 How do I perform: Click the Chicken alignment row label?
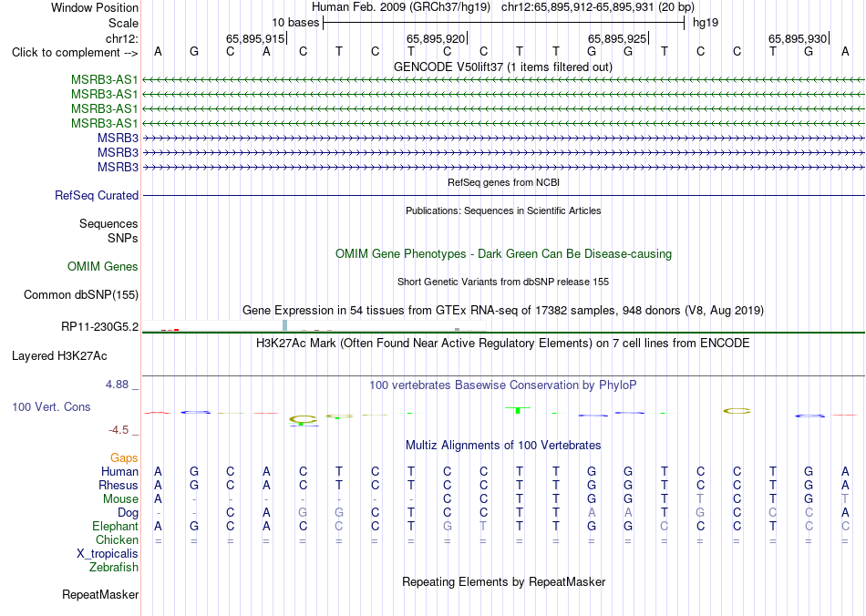click(x=117, y=539)
